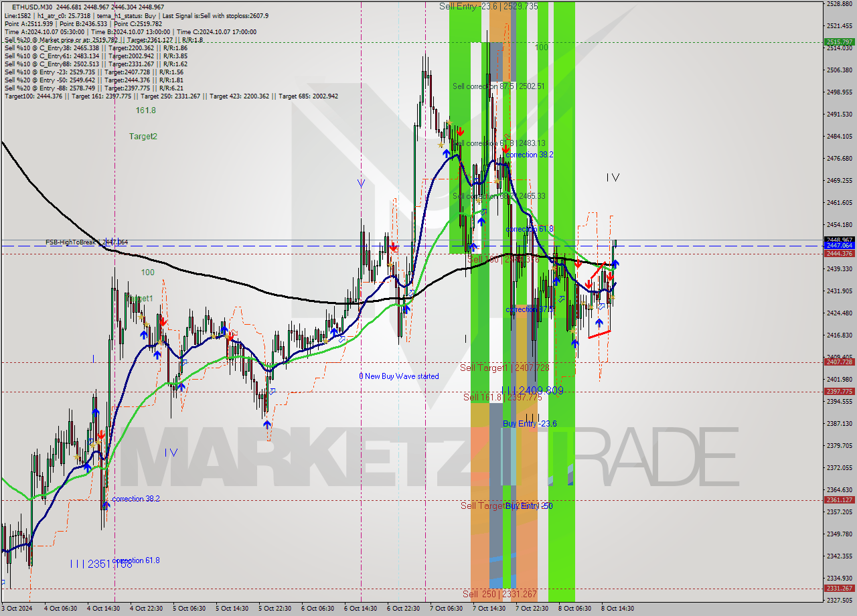
Task: Click the 'Target100: 2444.376' info line
Action: (171, 96)
